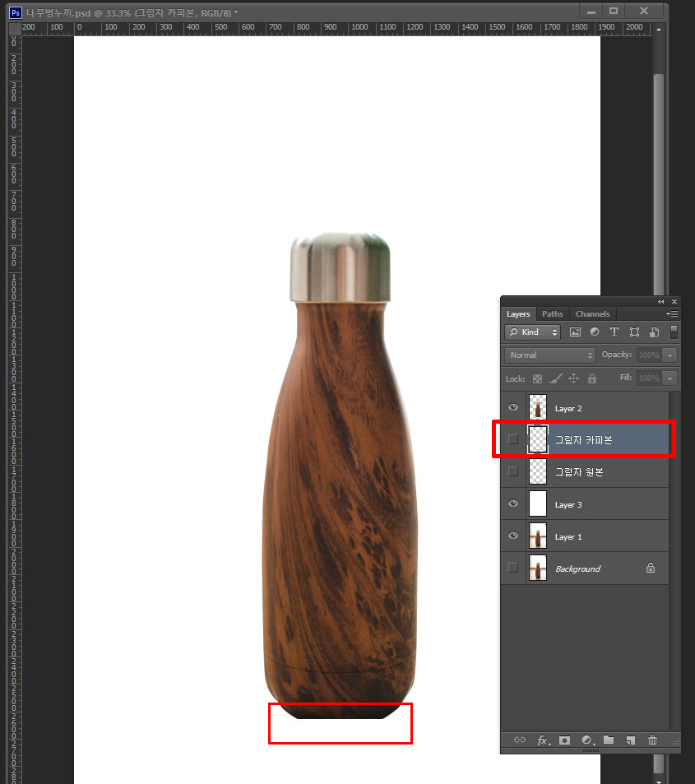695x784 pixels.
Task: Create a new layer
Action: click(631, 740)
